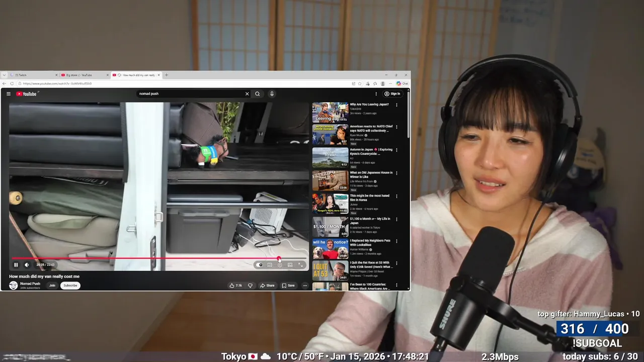This screenshot has height=362, width=644.
Task: Save the video to a playlist
Action: click(288, 286)
